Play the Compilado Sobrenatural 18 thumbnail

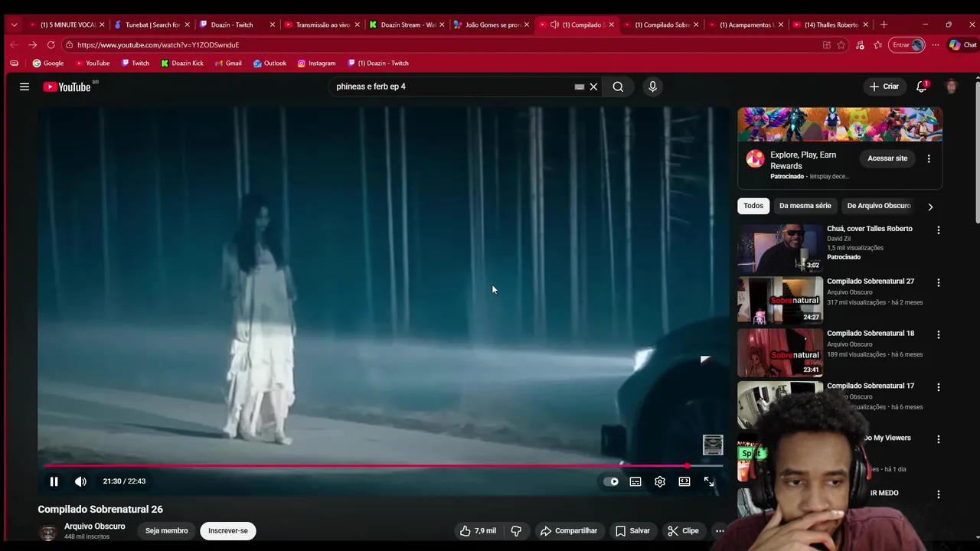780,352
